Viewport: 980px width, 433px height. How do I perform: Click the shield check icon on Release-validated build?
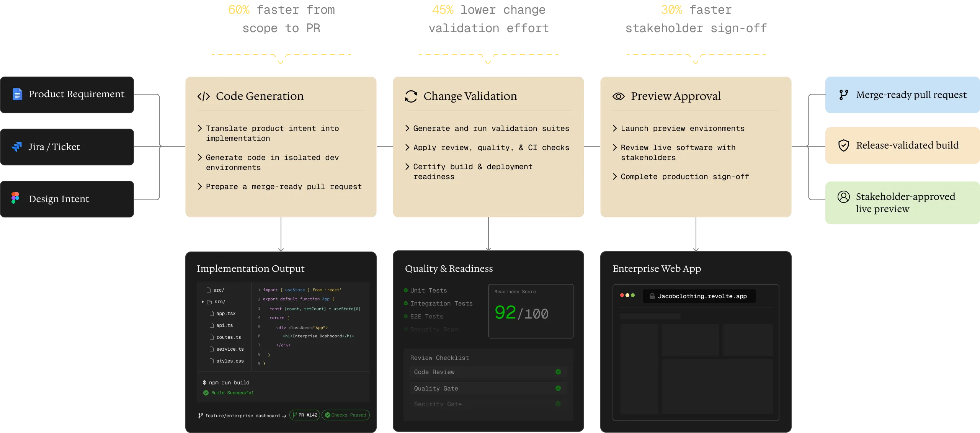tap(844, 145)
